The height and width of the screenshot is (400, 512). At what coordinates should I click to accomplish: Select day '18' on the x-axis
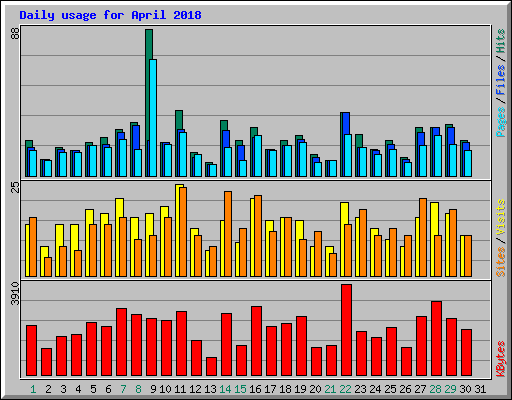(285, 389)
